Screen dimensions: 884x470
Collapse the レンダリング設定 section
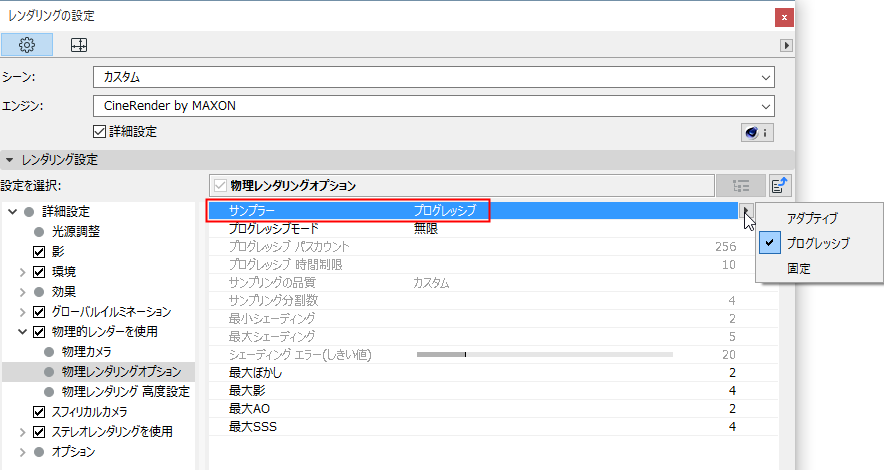click(x=9, y=160)
